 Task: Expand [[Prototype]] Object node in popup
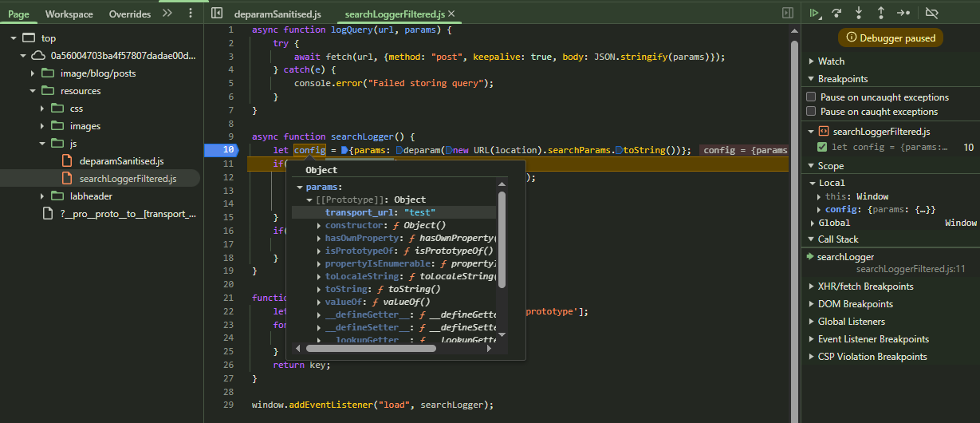309,200
